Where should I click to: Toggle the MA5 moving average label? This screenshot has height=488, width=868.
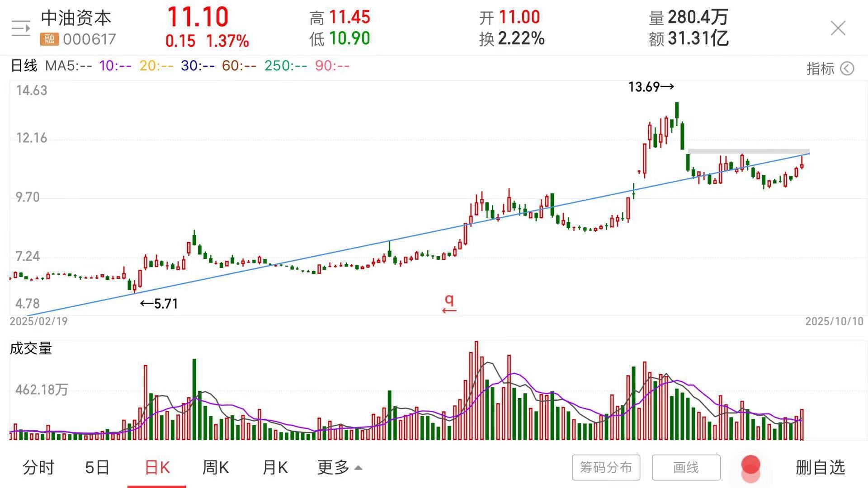tap(68, 66)
